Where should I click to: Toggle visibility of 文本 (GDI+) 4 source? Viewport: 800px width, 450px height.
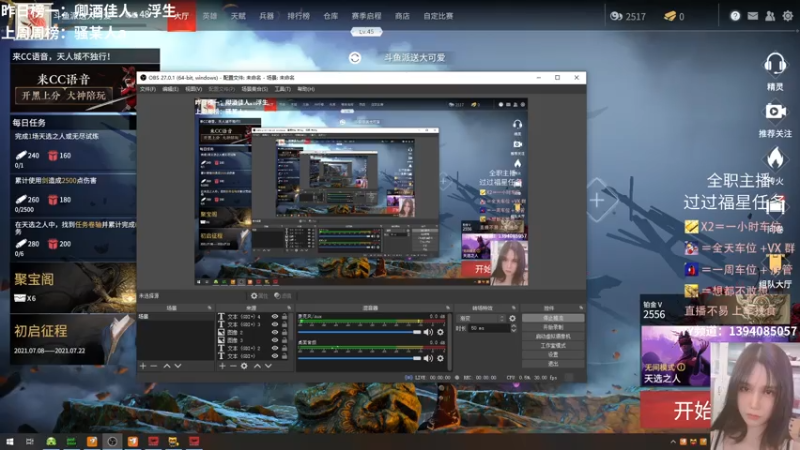pyautogui.click(x=275, y=316)
